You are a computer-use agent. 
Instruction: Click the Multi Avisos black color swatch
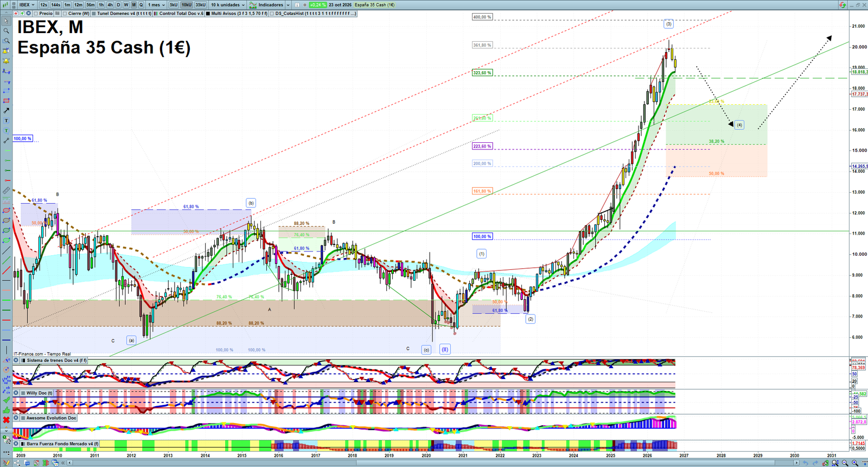tap(208, 14)
